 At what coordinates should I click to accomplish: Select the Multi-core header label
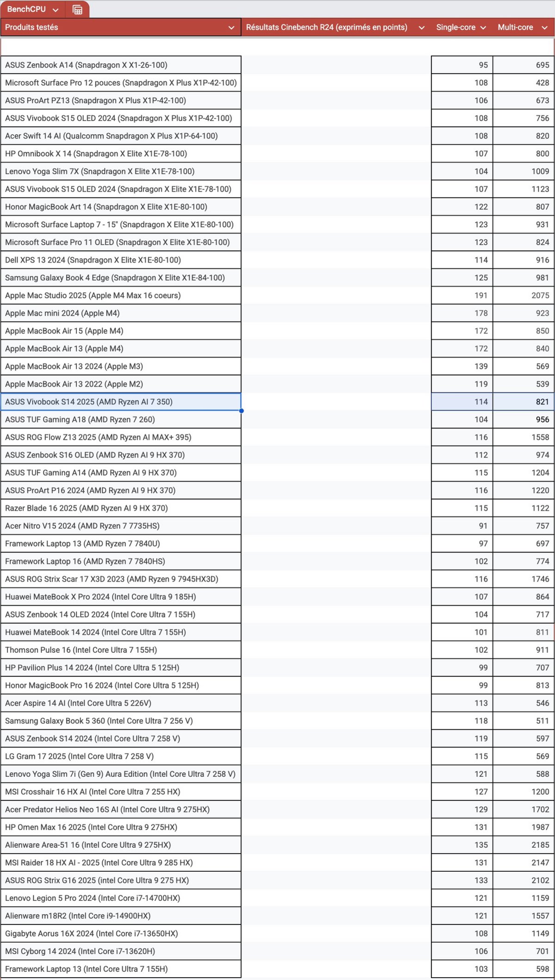515,27
